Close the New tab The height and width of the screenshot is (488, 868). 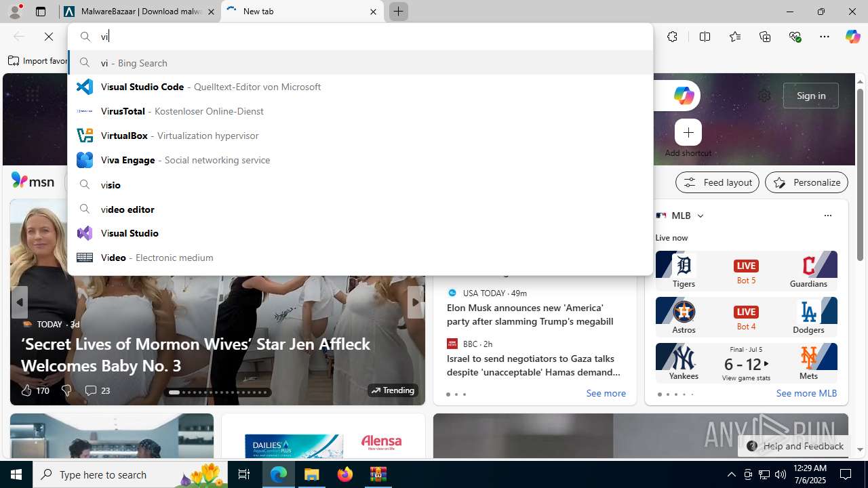373,12
